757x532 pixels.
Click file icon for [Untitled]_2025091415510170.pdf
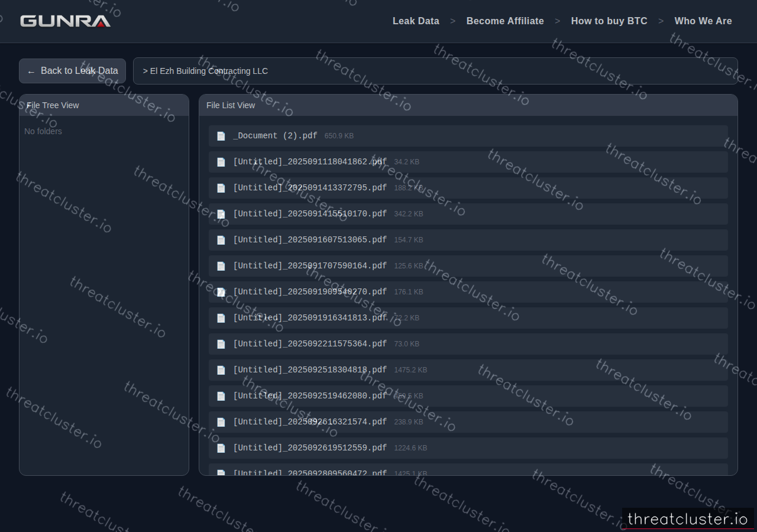pyautogui.click(x=221, y=214)
